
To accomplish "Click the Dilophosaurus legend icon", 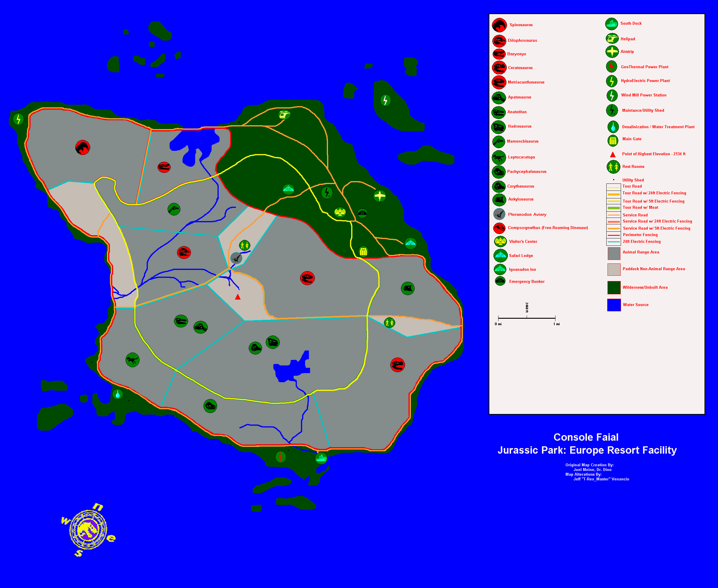I will (499, 41).
